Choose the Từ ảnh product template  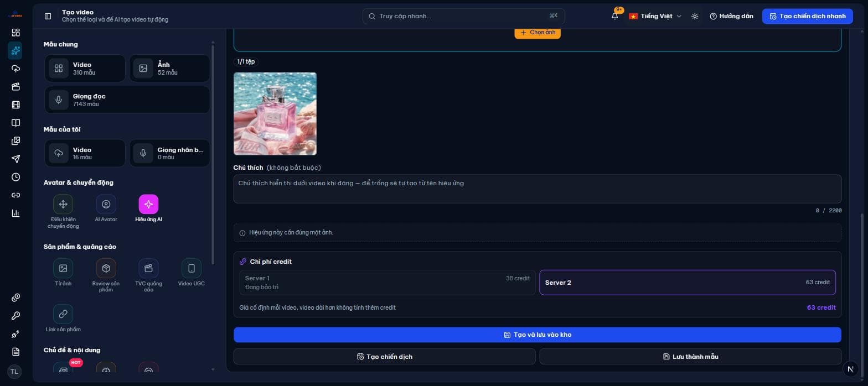pyautogui.click(x=63, y=273)
